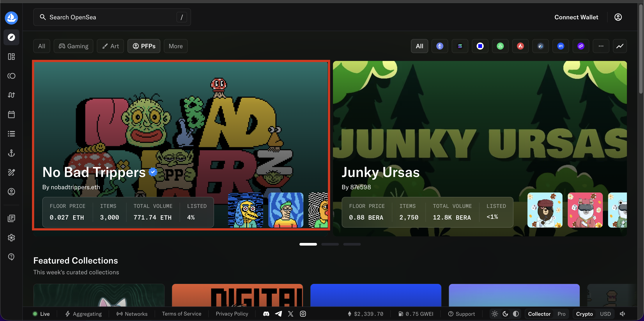
Task: Open the Networks status menu
Action: 132,314
